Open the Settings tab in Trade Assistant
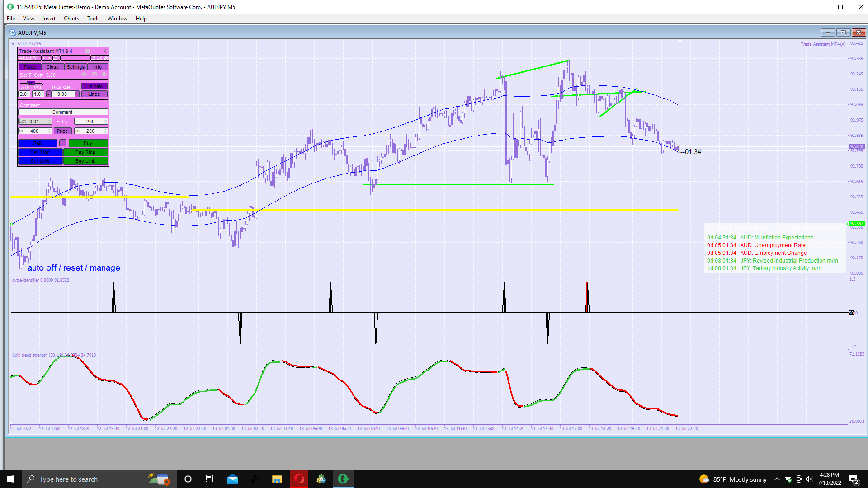 coord(75,67)
